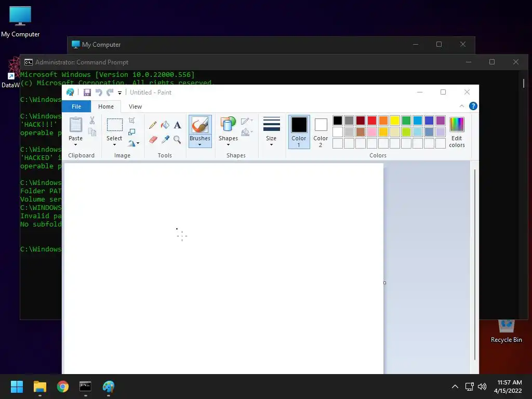Click the Brushes tool icon
This screenshot has height=399, width=532.
point(200,125)
